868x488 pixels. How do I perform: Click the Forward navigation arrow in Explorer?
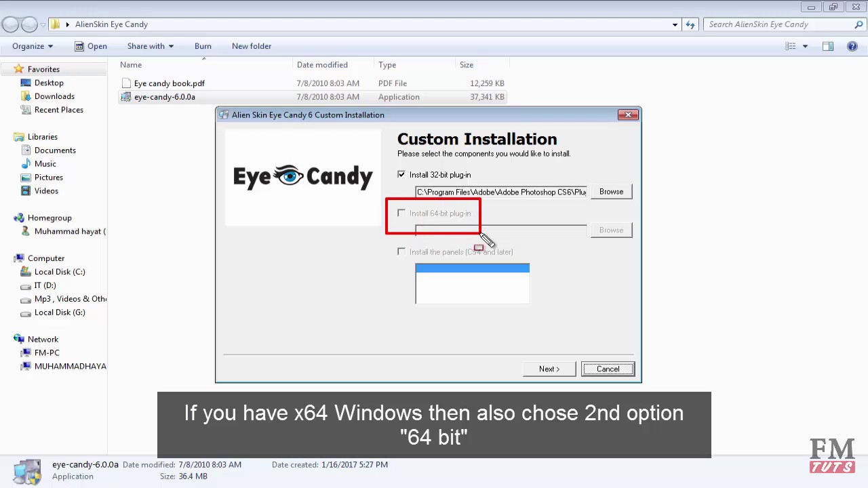point(29,25)
